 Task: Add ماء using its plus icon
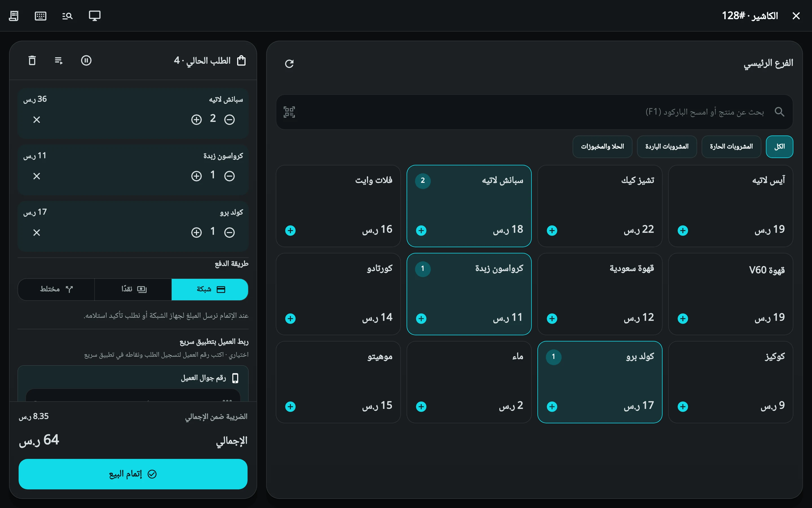tap(421, 406)
